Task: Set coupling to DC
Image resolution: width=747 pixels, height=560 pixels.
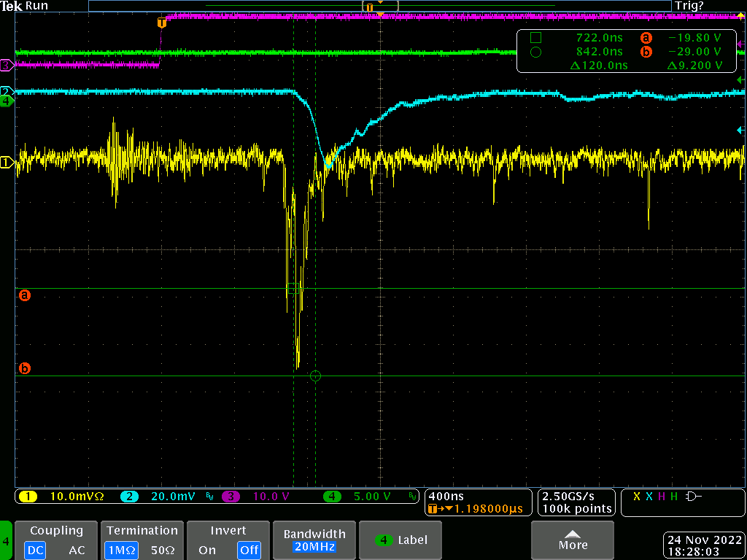Action: 35,550
